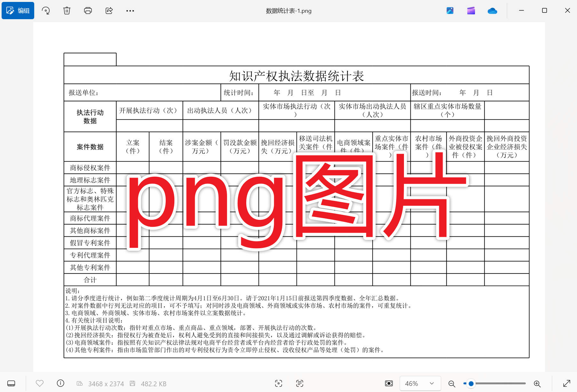Open OneDrive from the title bar
The image size is (577, 392).
pyautogui.click(x=492, y=11)
